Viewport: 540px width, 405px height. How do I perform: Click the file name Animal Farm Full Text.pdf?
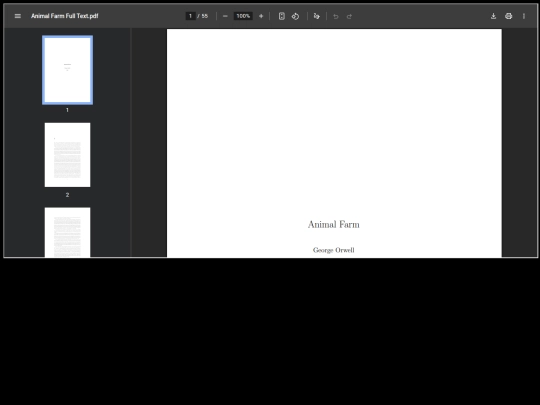coord(65,16)
